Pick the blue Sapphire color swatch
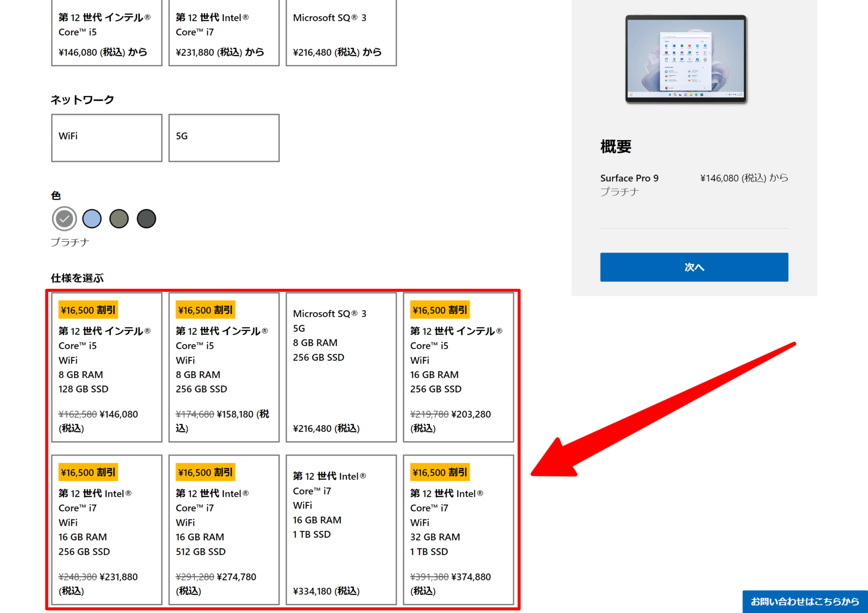This screenshot has height=613, width=868. (x=92, y=219)
